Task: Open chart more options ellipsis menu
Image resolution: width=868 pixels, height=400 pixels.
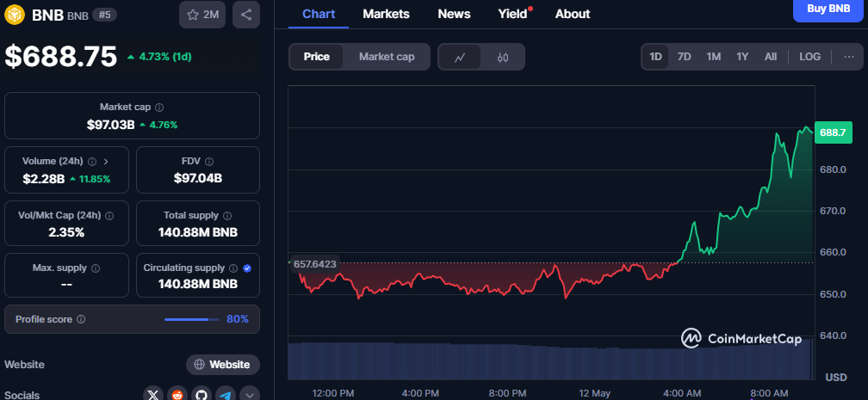Action: (x=849, y=57)
